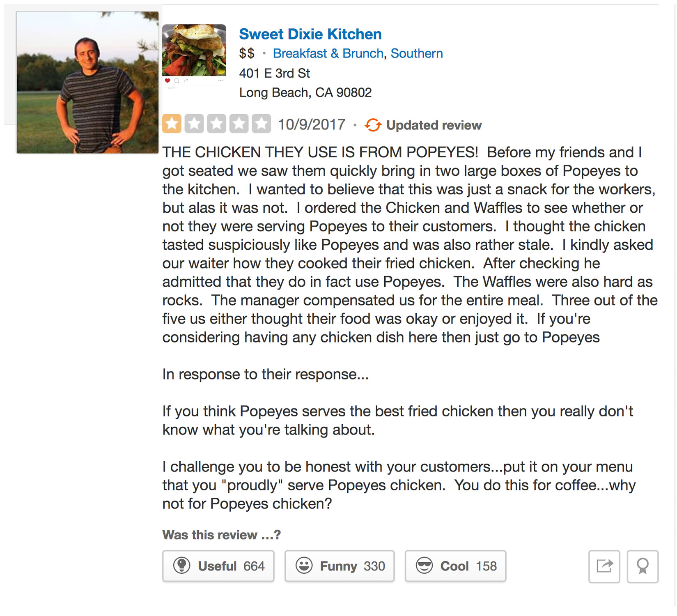Click the 401 E 3rd St address
The height and width of the screenshot is (616, 677).
tap(274, 73)
